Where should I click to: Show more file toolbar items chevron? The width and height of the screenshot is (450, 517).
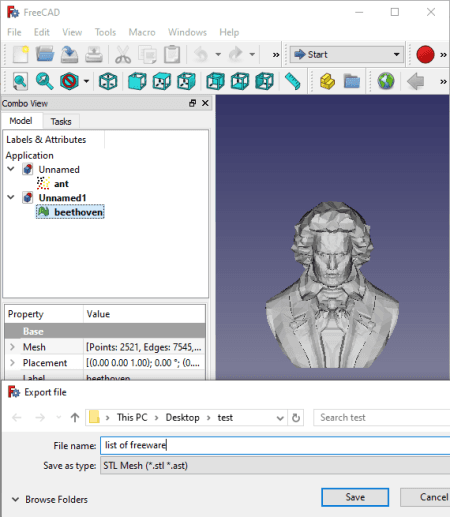coord(276,55)
